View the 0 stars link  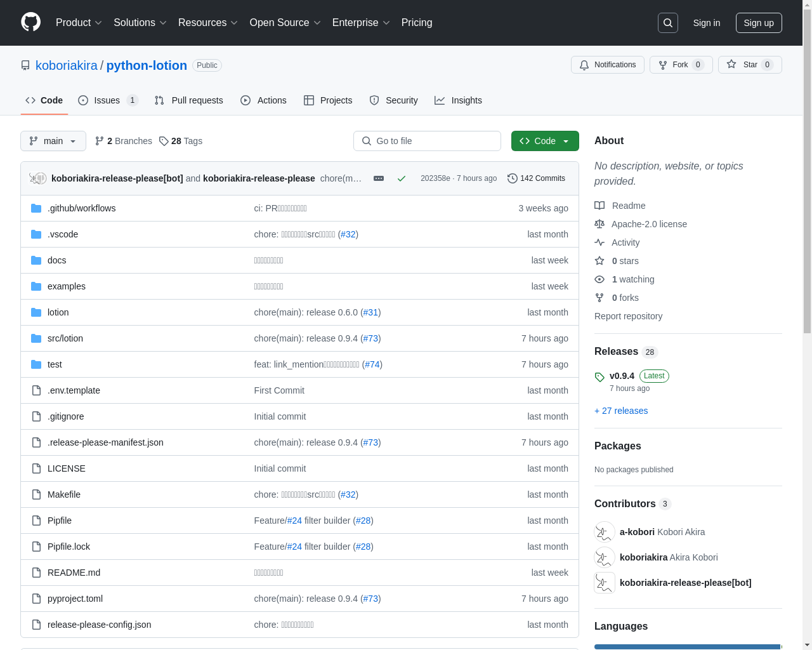coord(617,261)
